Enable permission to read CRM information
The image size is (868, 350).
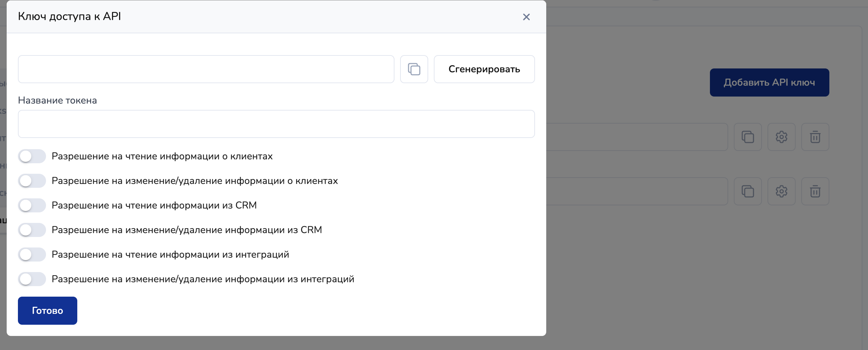coord(32,205)
